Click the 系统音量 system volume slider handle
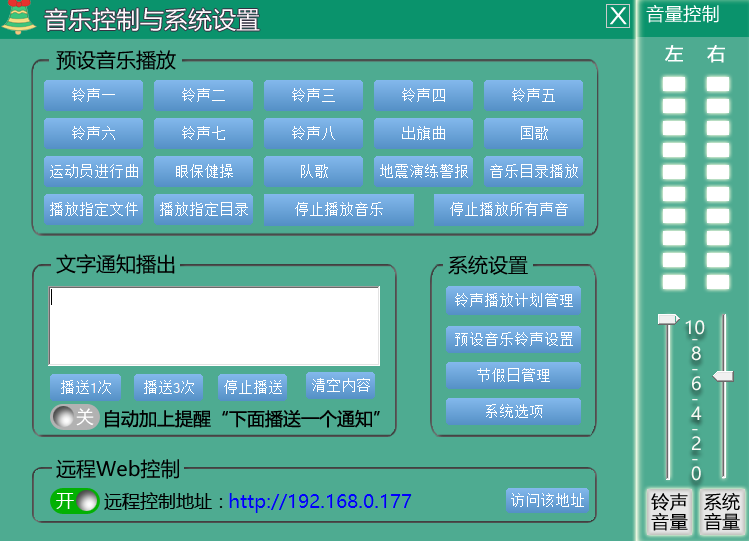 [x=722, y=375]
